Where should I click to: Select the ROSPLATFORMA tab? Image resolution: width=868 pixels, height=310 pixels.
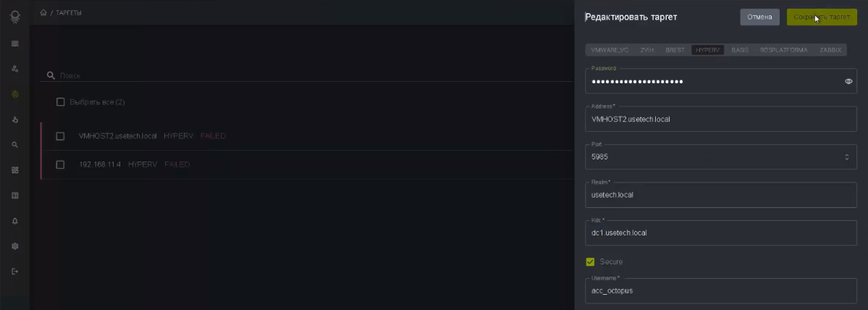tap(783, 50)
